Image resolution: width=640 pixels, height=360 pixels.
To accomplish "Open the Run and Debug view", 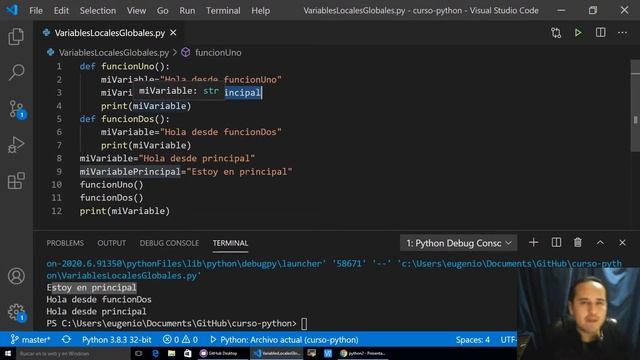I will [x=16, y=145].
